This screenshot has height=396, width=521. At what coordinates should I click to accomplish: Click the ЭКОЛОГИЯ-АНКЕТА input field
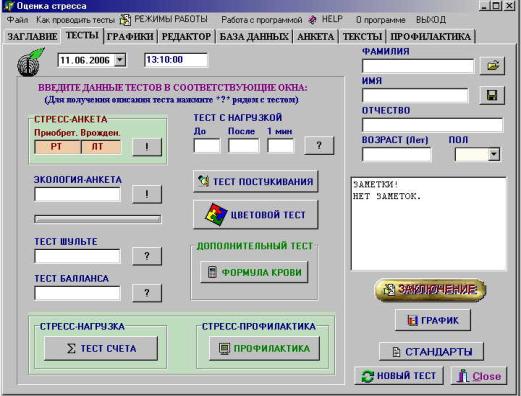[77, 194]
